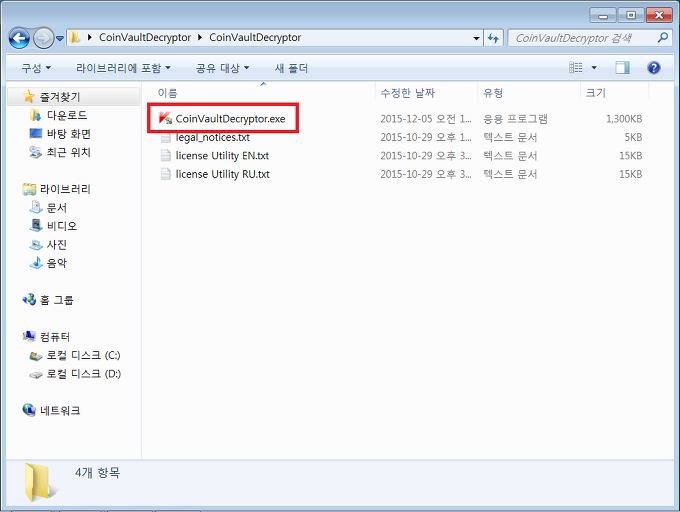
Task: Click the 홈 그룹 icon
Action: (x=29, y=300)
